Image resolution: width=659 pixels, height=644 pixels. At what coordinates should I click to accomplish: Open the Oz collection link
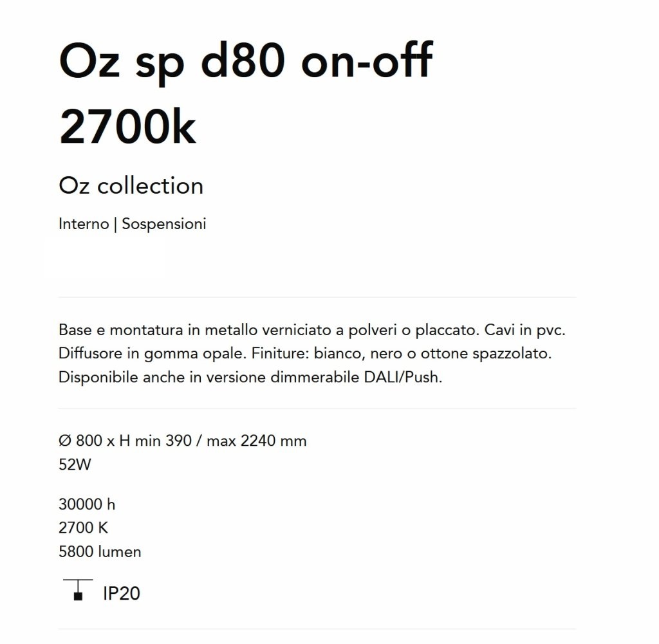pyautogui.click(x=131, y=186)
